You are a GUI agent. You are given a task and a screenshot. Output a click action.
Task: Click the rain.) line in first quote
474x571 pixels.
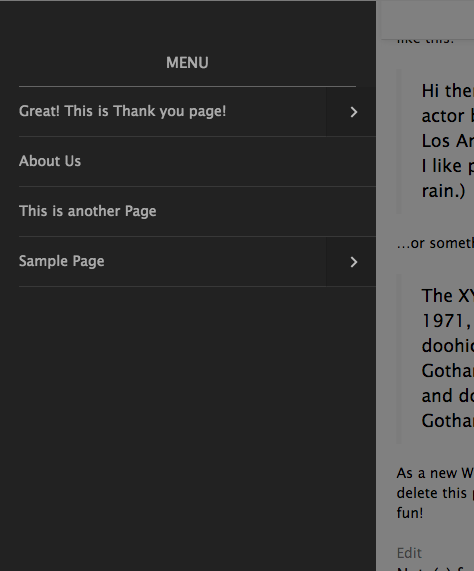pos(443,191)
